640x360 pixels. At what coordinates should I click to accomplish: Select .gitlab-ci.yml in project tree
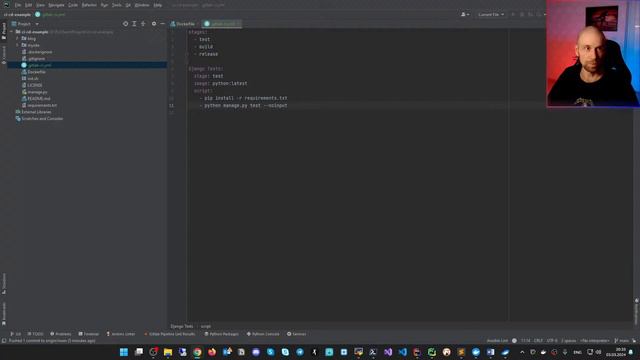40,65
